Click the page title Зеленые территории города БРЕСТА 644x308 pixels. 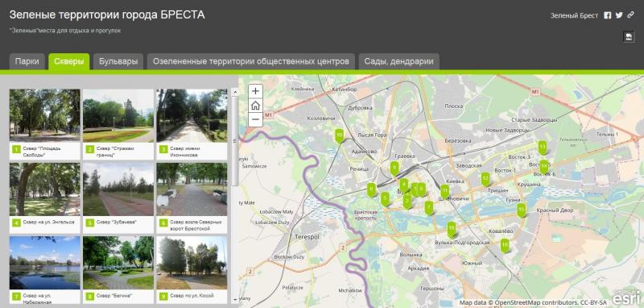pyautogui.click(x=107, y=15)
